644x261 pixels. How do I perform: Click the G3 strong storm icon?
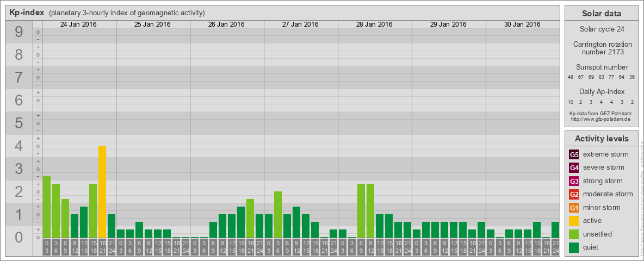[574, 181]
